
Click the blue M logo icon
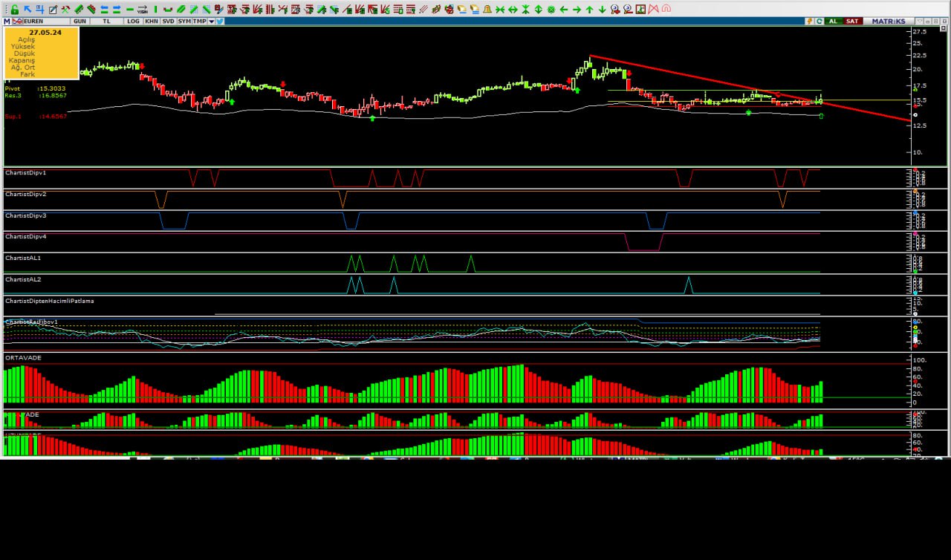coord(7,22)
